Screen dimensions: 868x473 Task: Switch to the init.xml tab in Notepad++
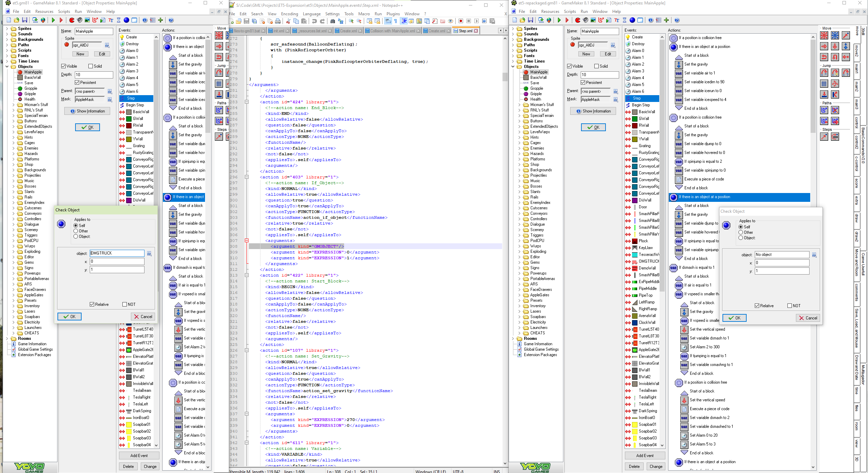click(278, 30)
